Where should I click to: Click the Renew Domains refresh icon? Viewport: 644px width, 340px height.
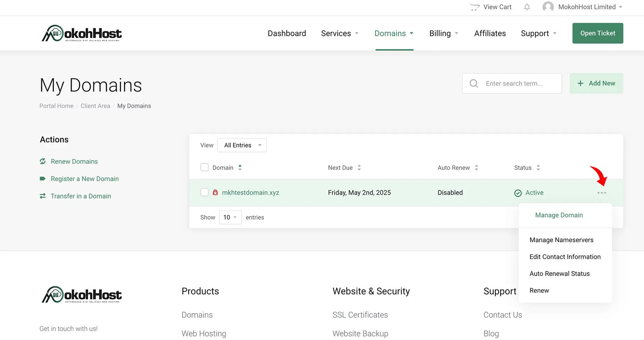pyautogui.click(x=43, y=161)
